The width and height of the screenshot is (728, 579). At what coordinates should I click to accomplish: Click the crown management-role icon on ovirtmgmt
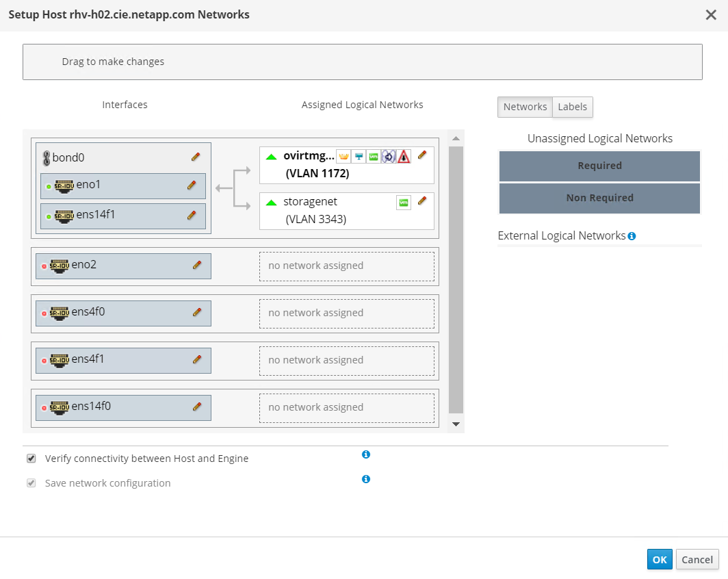tap(343, 157)
